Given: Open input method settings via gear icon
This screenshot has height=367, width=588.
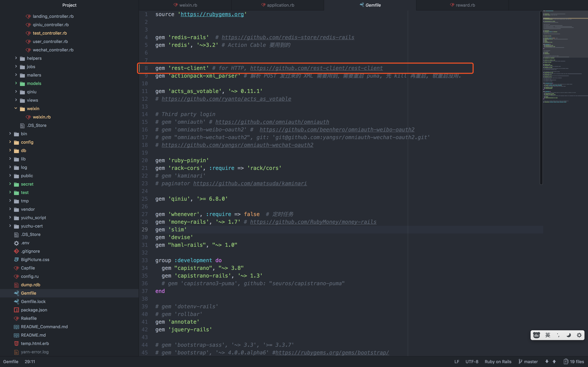Looking at the screenshot, I should coord(579,335).
